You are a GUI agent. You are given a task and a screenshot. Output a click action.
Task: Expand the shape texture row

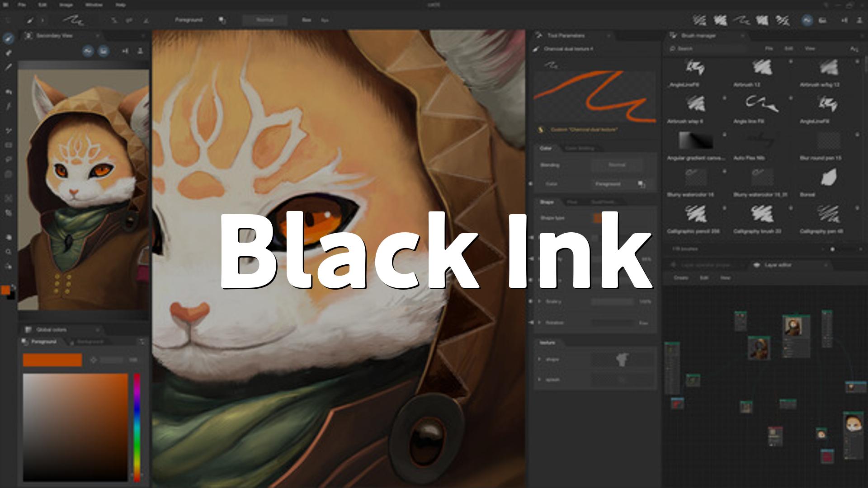pyautogui.click(x=539, y=359)
